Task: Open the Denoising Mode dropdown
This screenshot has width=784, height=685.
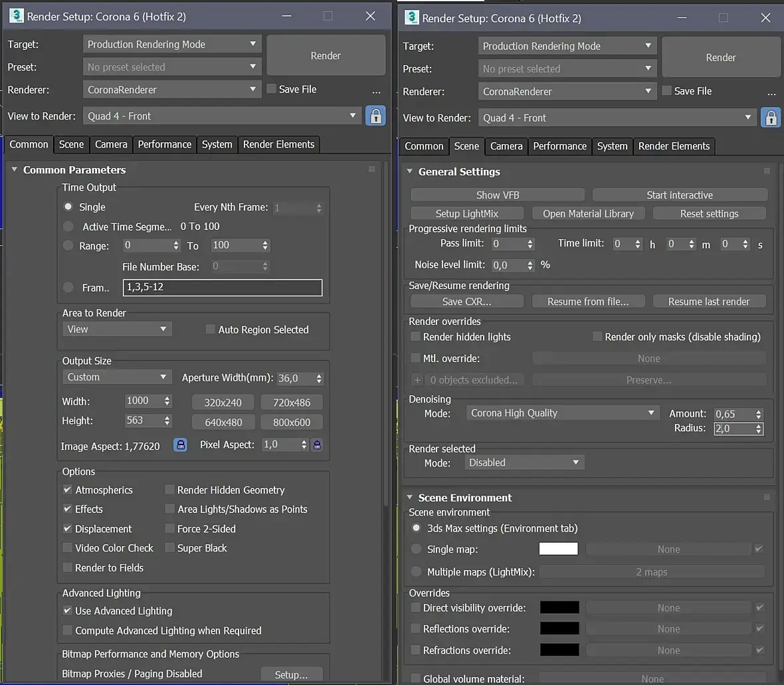Action: coord(563,413)
